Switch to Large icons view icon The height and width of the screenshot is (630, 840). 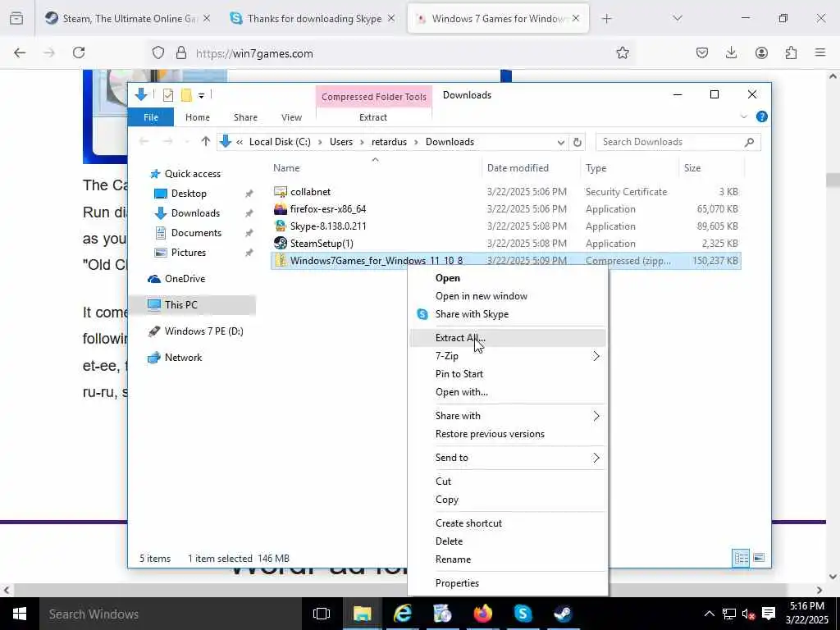(x=759, y=558)
